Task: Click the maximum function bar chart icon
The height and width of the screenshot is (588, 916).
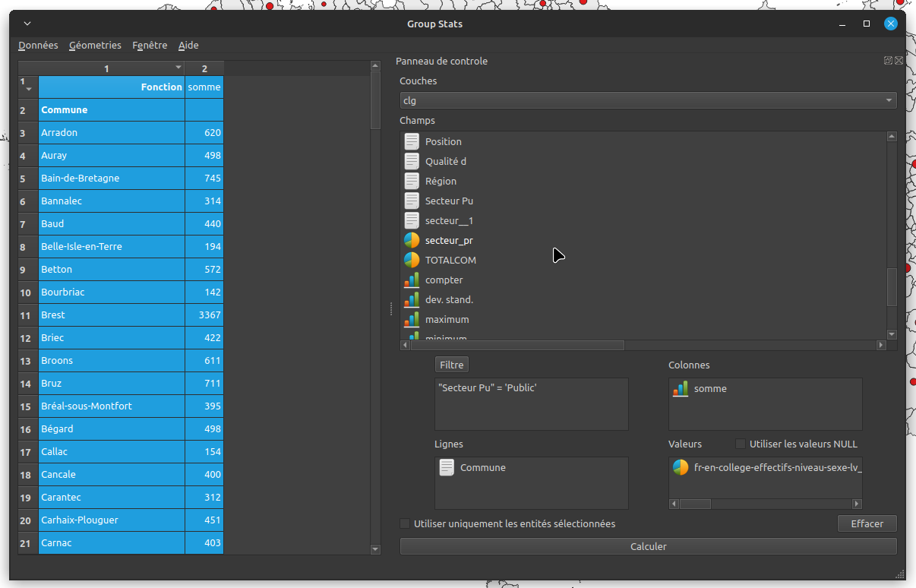Action: 412,319
